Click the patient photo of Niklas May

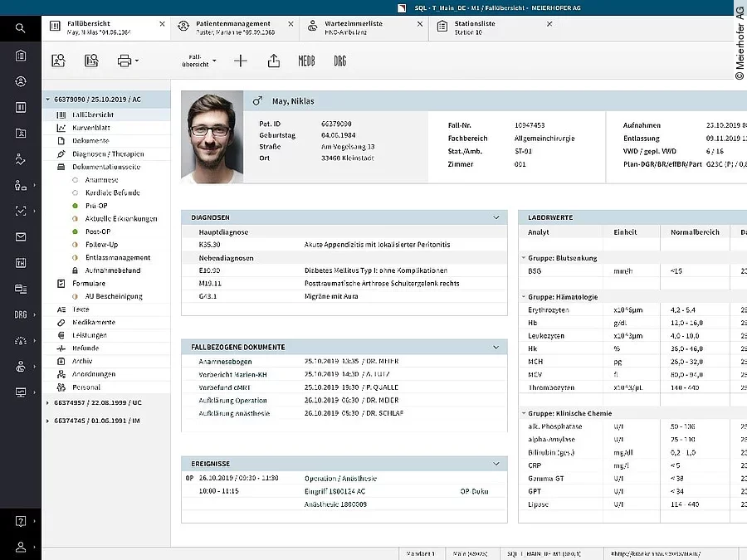[x=212, y=137]
